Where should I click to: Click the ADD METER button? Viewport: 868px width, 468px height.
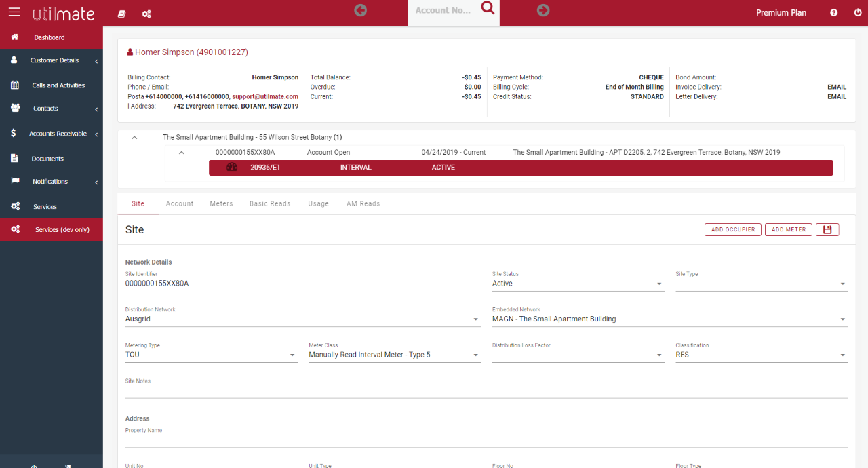789,230
